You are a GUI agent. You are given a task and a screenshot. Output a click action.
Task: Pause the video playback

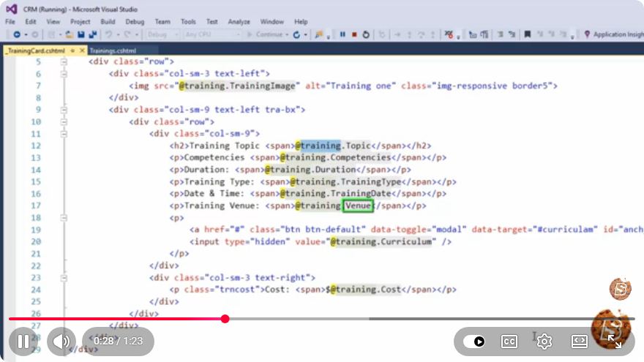coord(23,341)
